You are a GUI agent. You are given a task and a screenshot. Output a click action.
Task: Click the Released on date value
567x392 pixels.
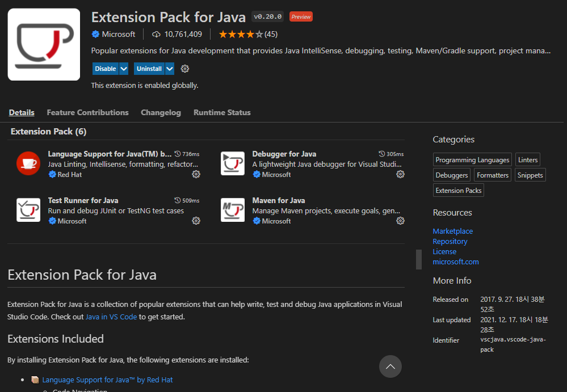click(x=513, y=304)
